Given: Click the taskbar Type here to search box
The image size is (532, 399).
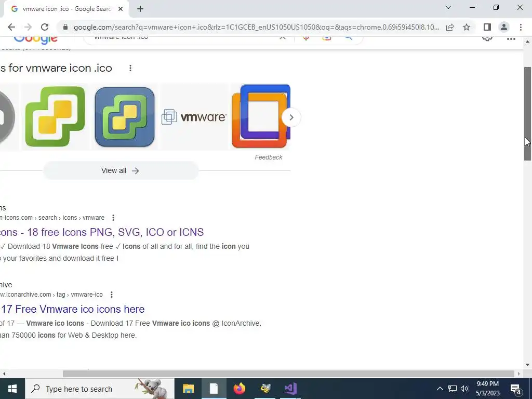Looking at the screenshot, I should point(100,389).
